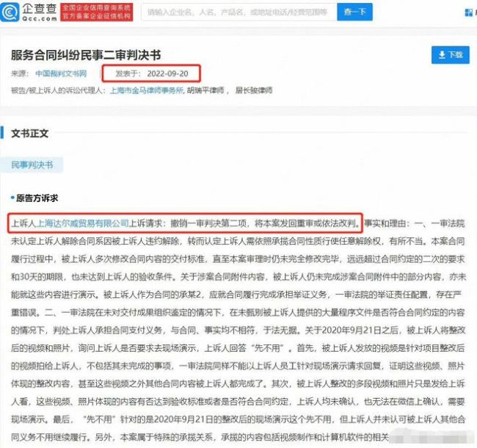Select the 文书正文 section heading

[x=29, y=134]
